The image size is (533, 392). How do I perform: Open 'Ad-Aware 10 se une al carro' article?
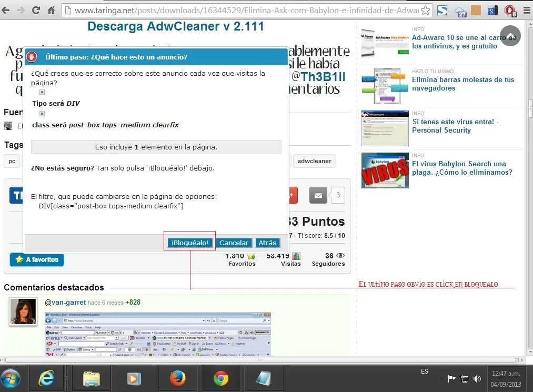464,42
